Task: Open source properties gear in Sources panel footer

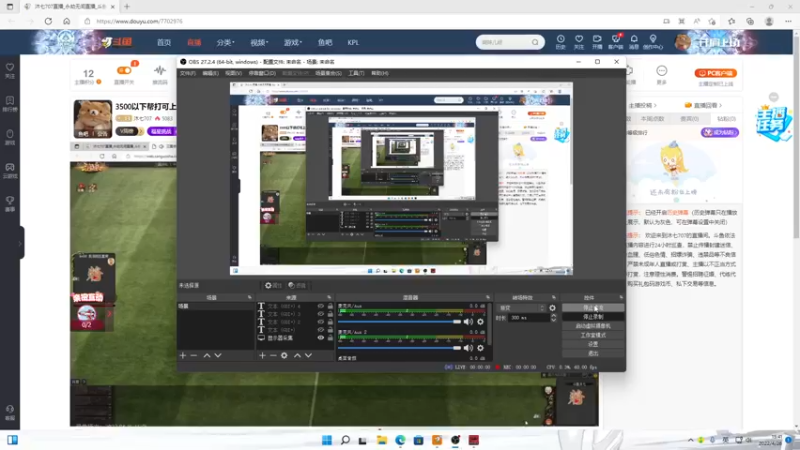Action: pyautogui.click(x=284, y=355)
